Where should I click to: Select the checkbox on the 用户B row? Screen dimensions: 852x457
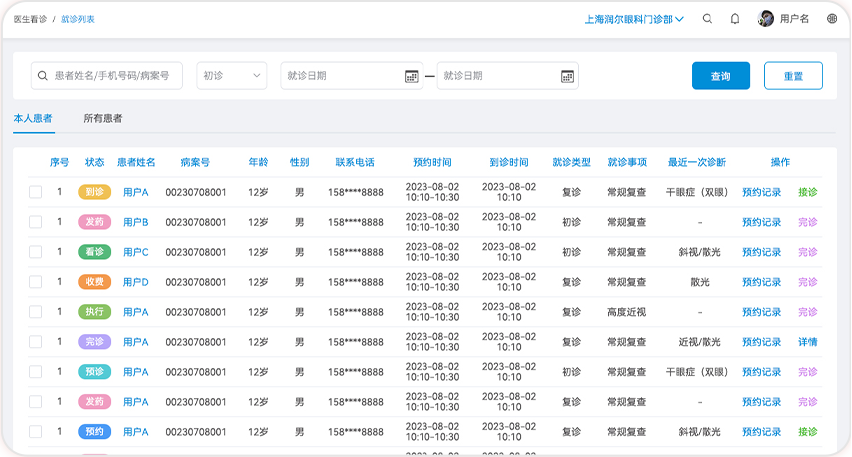pyautogui.click(x=36, y=222)
